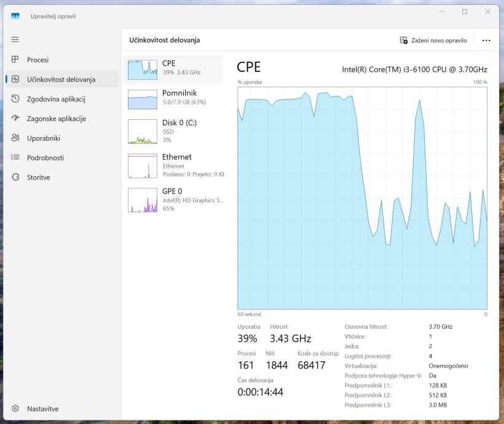
Task: Click the run new task icon
Action: (404, 40)
